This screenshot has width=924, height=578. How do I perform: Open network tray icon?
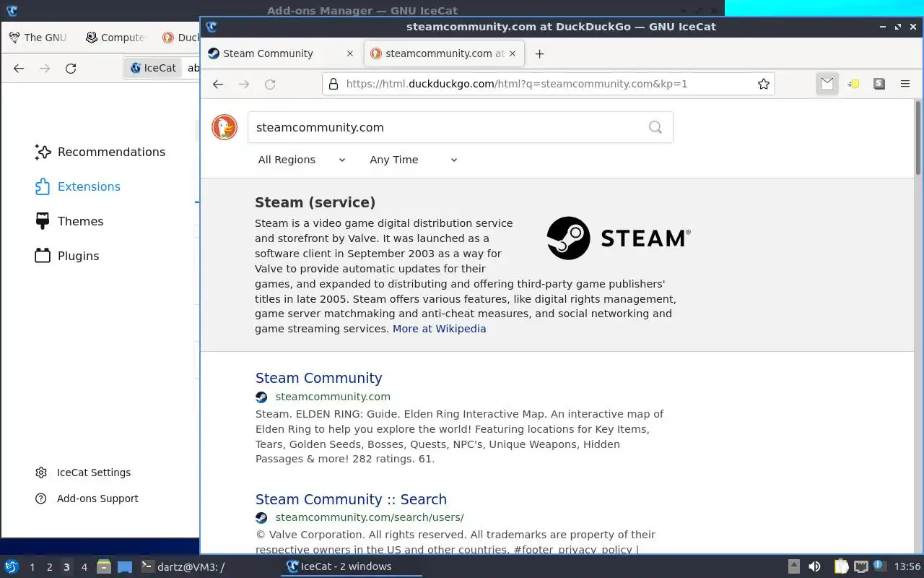coord(860,566)
